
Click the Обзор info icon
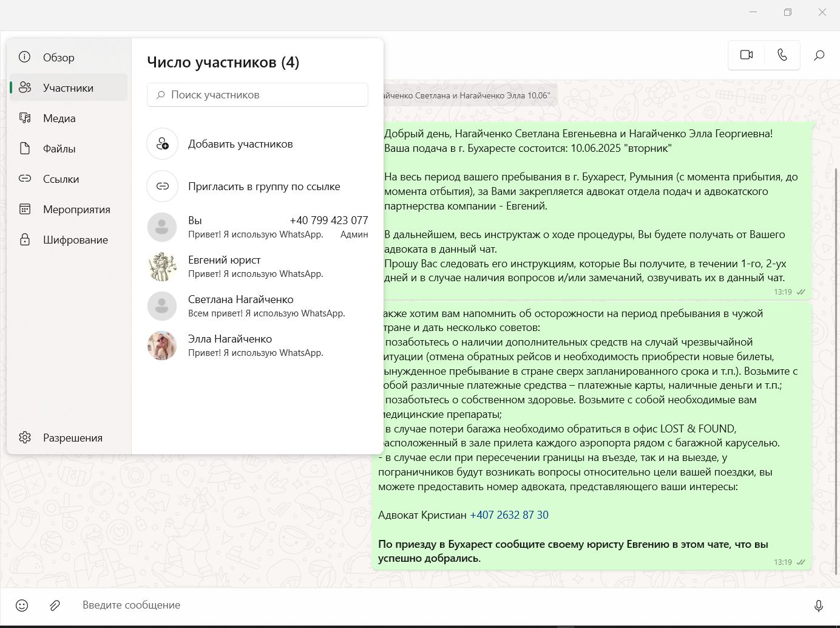pos(25,57)
